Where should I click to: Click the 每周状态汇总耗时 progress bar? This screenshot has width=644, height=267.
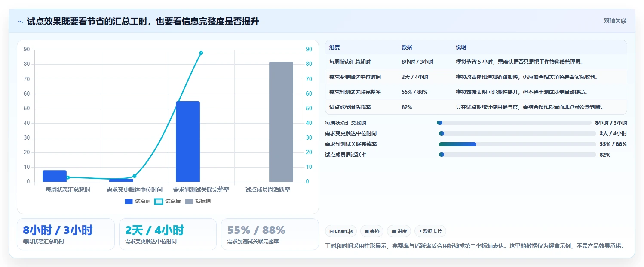click(514, 123)
